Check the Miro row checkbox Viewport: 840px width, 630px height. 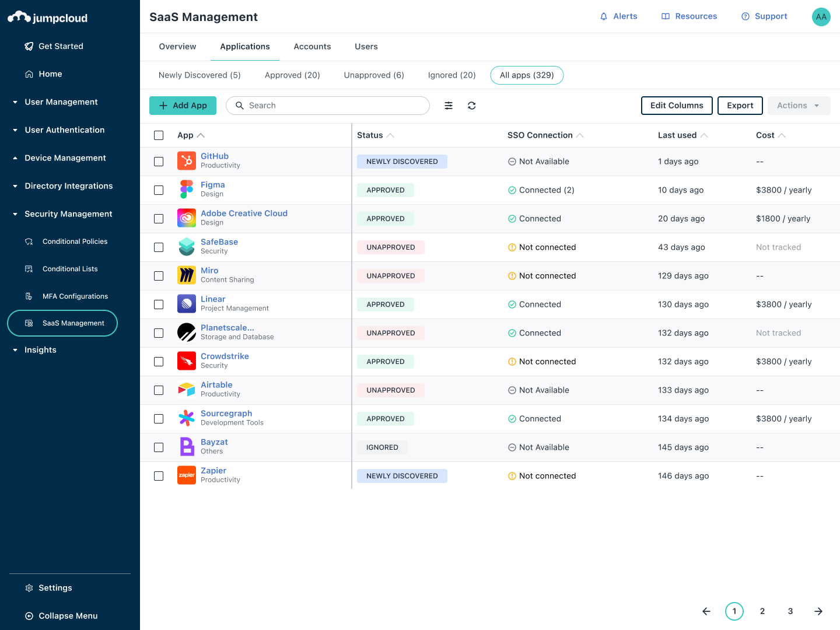[x=159, y=276]
